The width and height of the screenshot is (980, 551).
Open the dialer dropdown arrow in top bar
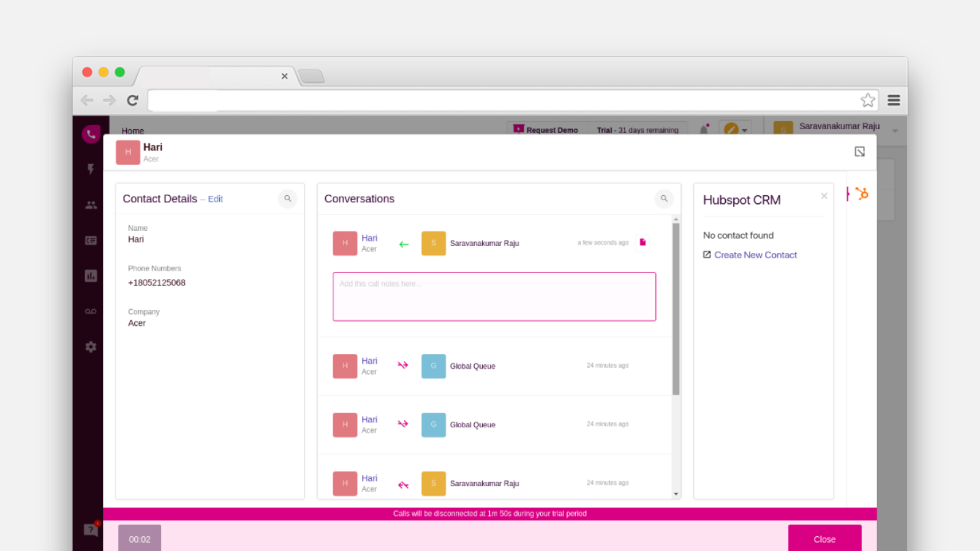click(x=743, y=130)
